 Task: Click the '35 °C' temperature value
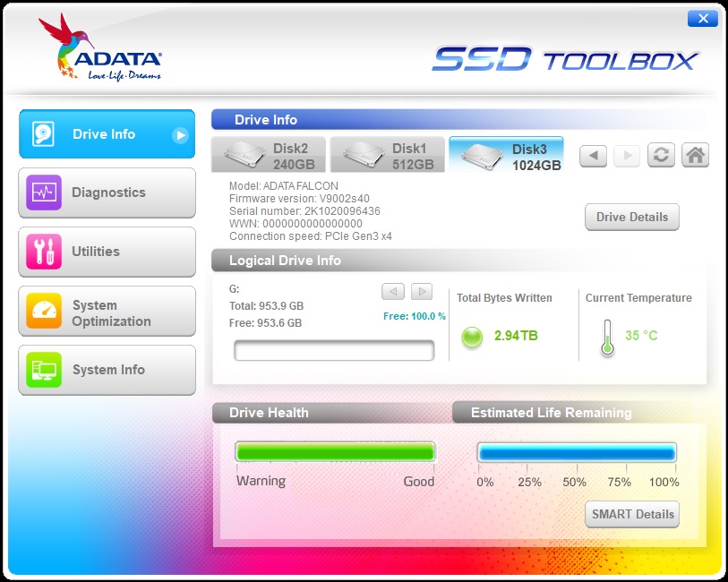pos(641,336)
